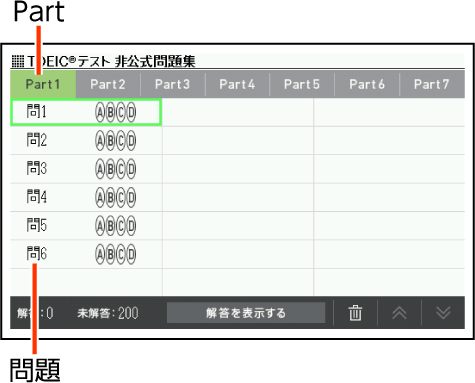Choose answer A for 問2
This screenshot has height=383, width=475.
(100, 141)
